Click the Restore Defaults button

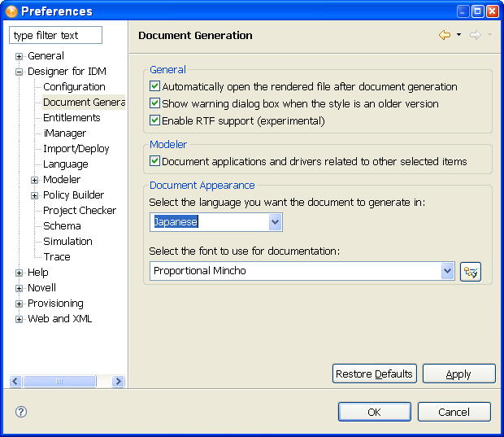pos(374,374)
